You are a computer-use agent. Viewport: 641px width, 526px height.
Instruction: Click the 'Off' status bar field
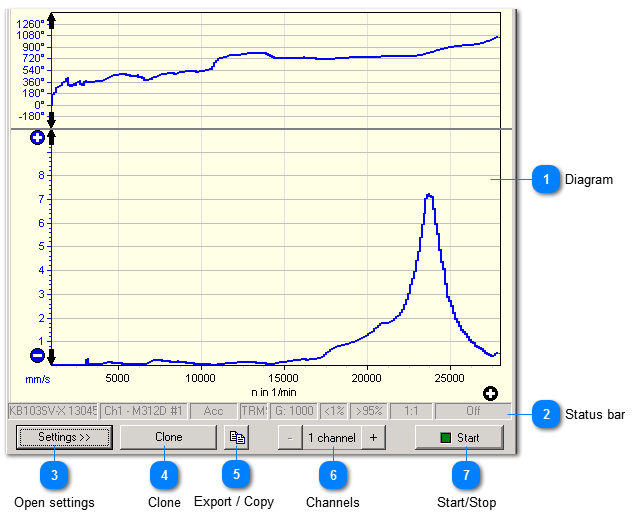coord(472,410)
